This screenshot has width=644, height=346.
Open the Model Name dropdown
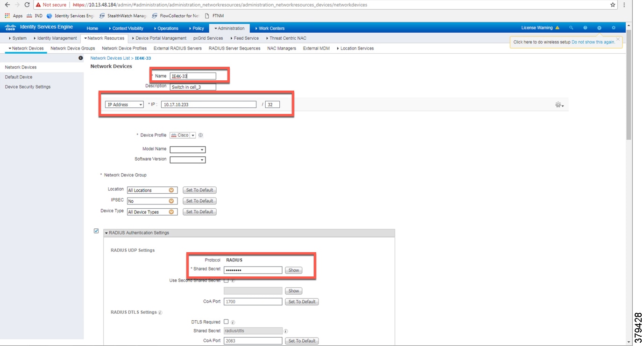point(188,150)
